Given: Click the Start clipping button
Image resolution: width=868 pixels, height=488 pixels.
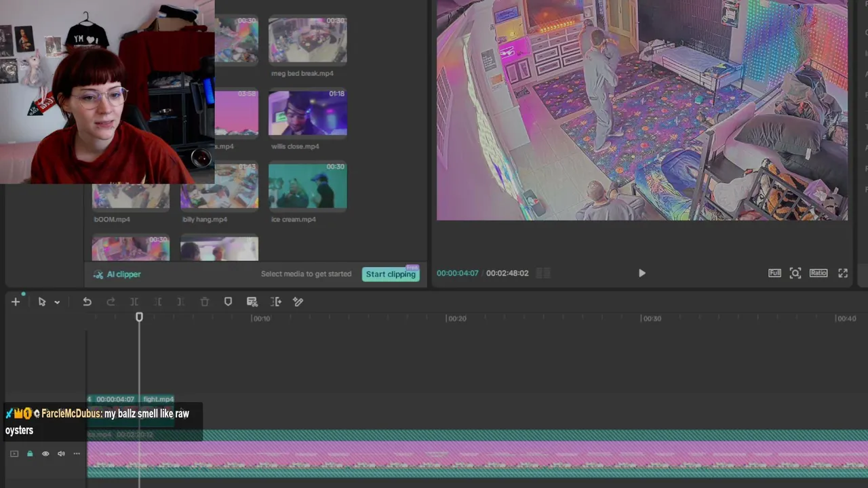Looking at the screenshot, I should coord(391,274).
